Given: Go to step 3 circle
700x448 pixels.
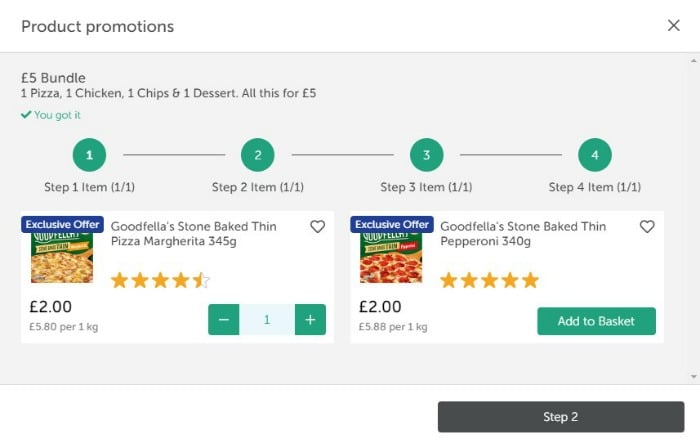Looking at the screenshot, I should [426, 155].
